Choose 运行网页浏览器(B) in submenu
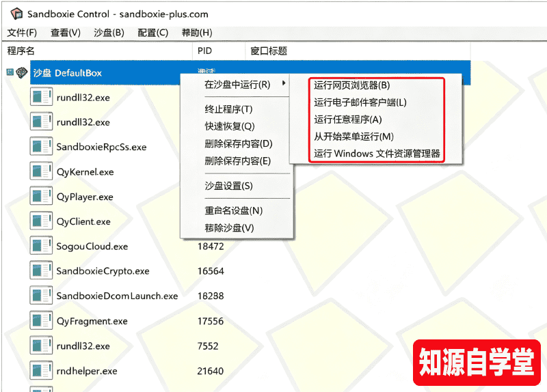 point(351,85)
